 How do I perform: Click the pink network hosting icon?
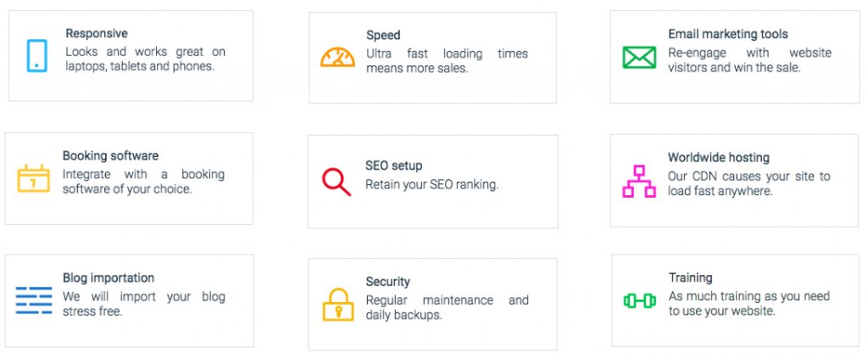[639, 182]
